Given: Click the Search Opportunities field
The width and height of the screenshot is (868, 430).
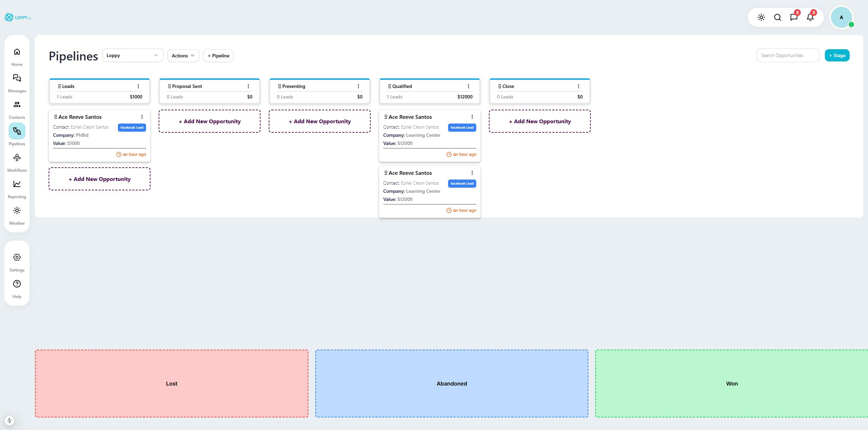Looking at the screenshot, I should coord(787,56).
